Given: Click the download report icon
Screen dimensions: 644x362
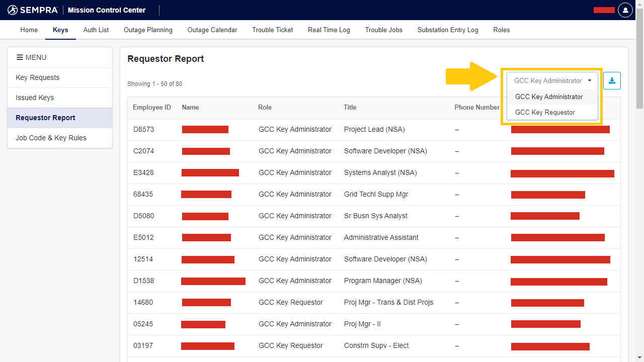Looking at the screenshot, I should point(612,81).
